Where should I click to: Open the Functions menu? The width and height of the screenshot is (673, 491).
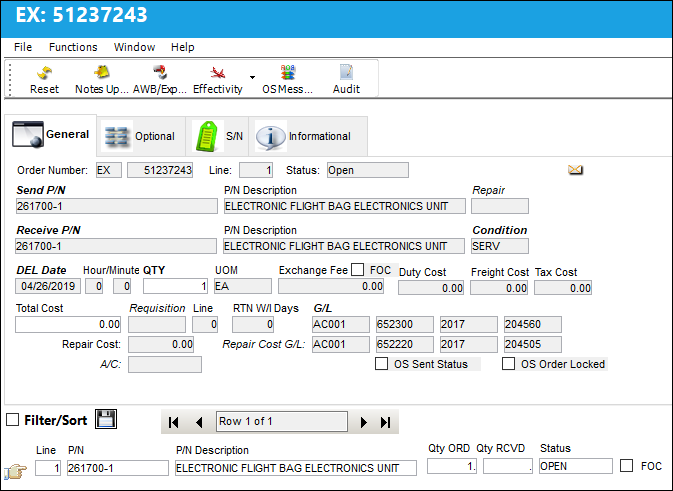click(73, 47)
